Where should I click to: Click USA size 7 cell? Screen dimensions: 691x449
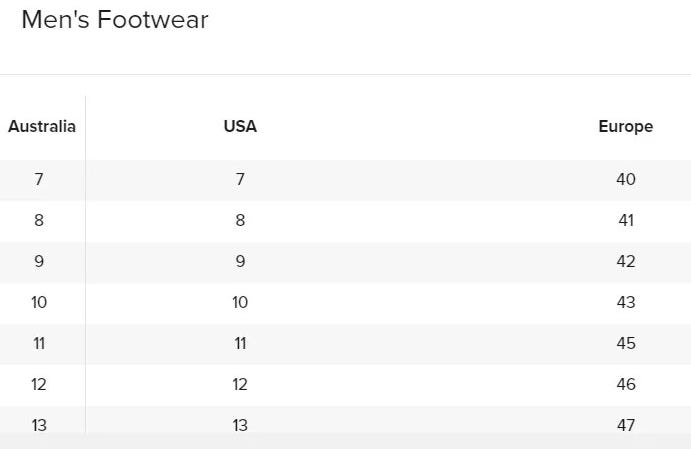[240, 180]
